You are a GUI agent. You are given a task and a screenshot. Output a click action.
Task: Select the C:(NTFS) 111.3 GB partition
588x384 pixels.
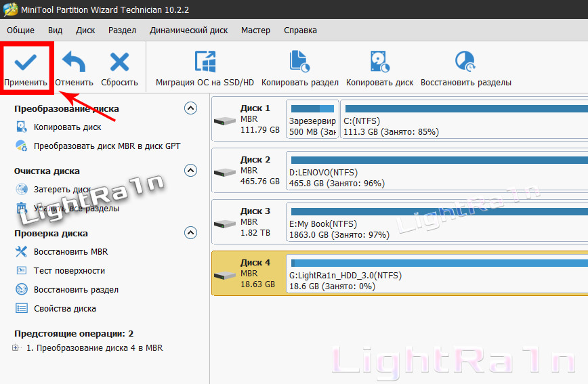point(464,120)
